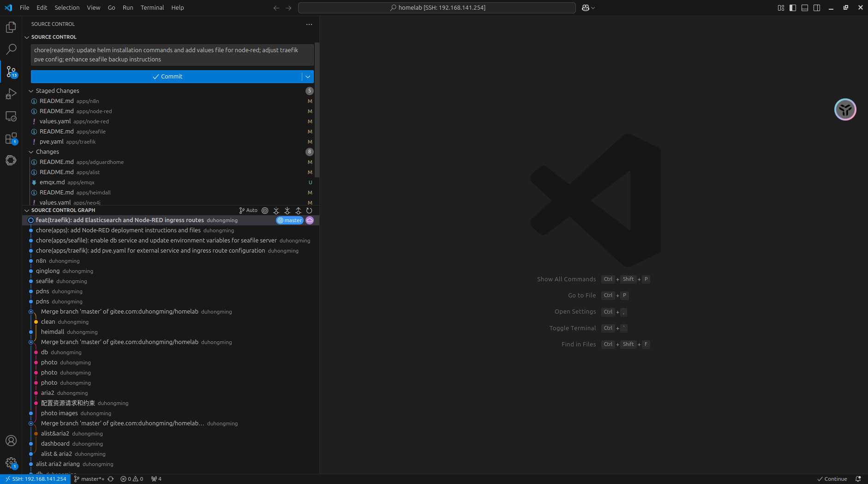Screen dimensions: 868x484
Task: Select commit 'chore(apps): add Node-RED deployment instructions'
Action: 171,230
